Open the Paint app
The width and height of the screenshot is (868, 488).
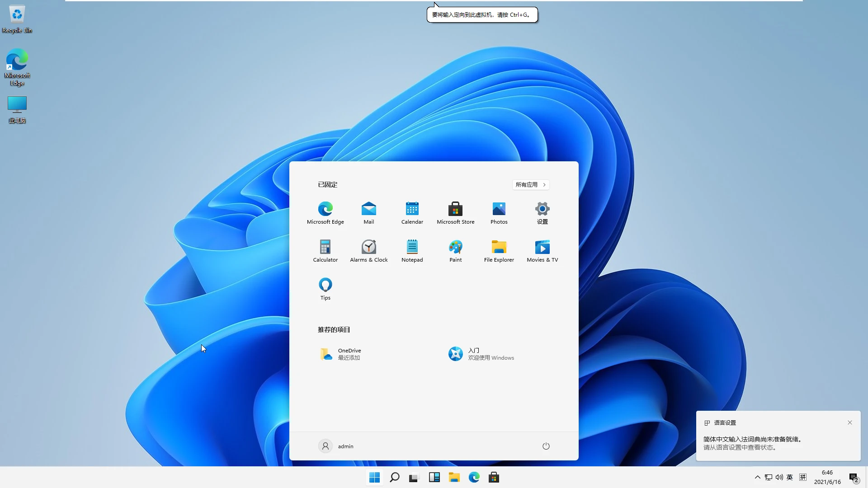pos(456,251)
